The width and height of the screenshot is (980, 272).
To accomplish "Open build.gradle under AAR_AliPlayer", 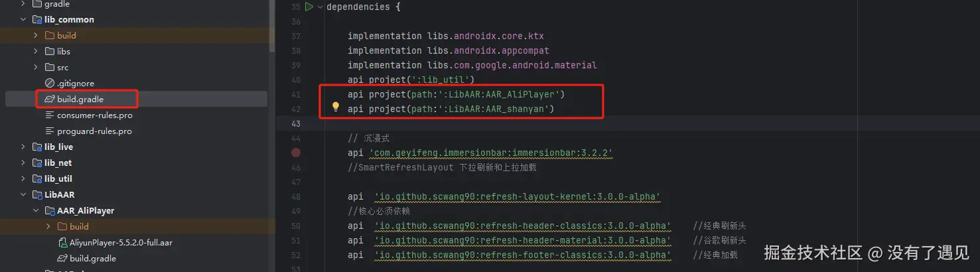I will click(92, 258).
